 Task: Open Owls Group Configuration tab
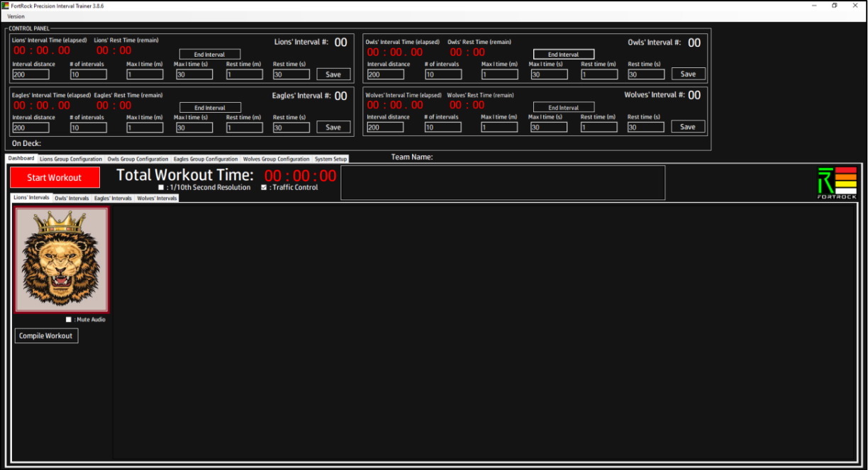point(138,159)
